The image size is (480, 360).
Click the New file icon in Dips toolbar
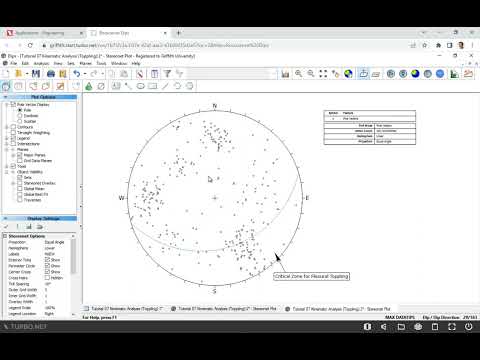pyautogui.click(x=6, y=74)
